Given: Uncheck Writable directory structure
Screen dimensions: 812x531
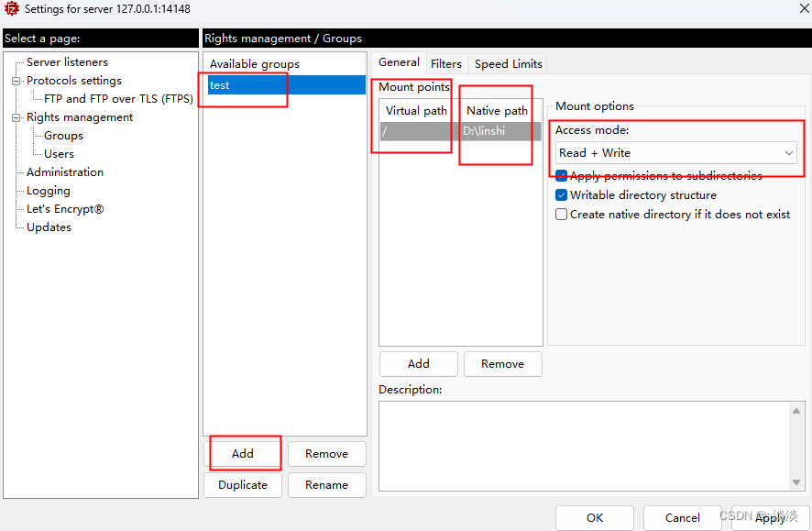Looking at the screenshot, I should [562, 194].
